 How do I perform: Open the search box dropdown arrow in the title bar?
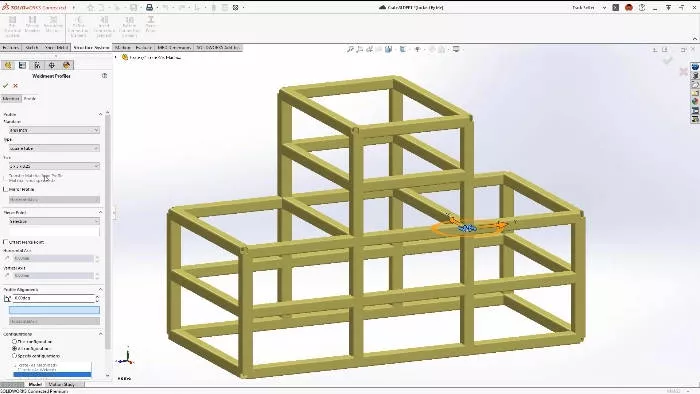(x=604, y=8)
